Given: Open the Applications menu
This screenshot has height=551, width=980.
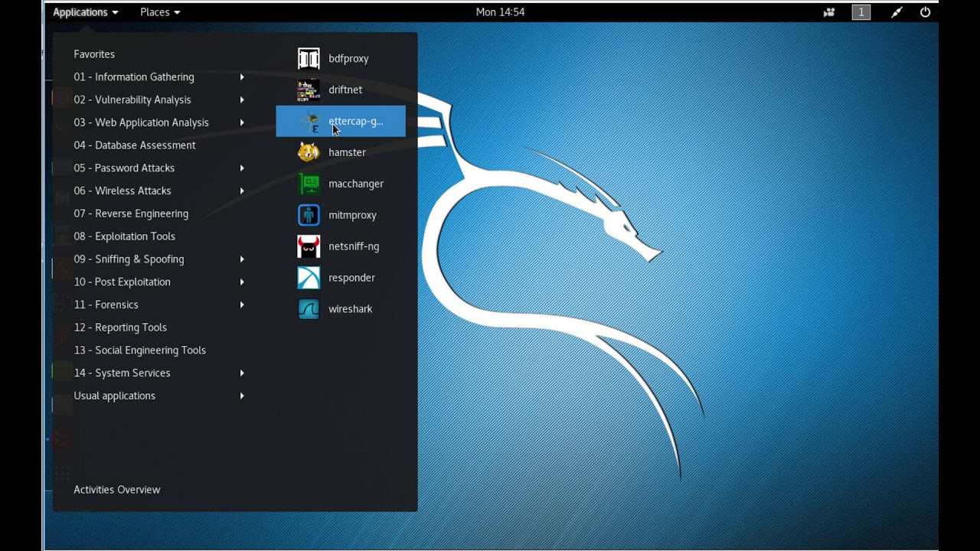Looking at the screenshot, I should 86,12.
